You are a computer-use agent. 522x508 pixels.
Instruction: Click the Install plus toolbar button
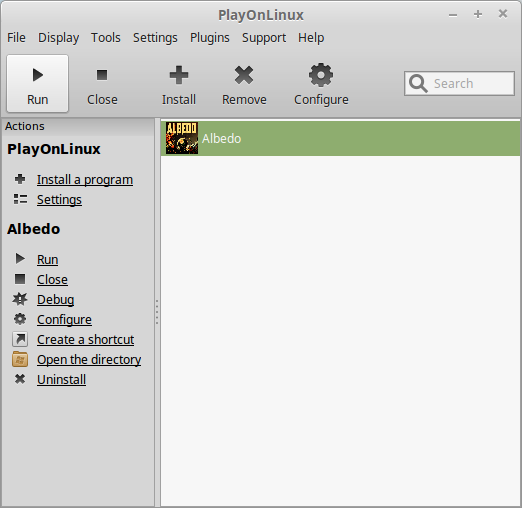[x=179, y=83]
